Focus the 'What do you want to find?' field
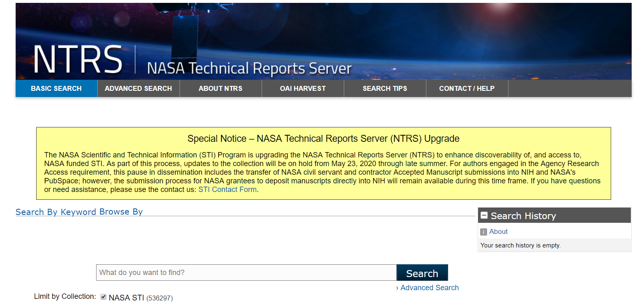This screenshot has height=305, width=644. (x=246, y=273)
